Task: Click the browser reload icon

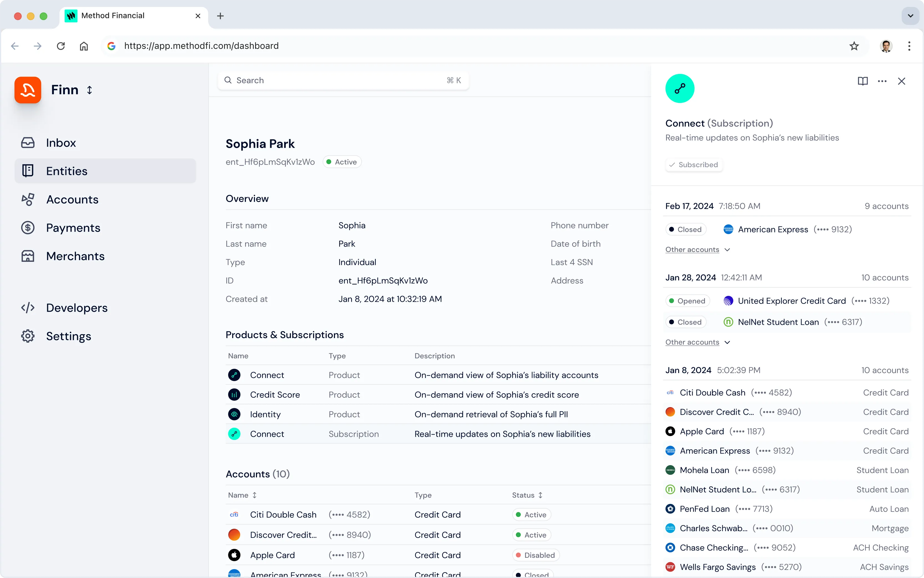Action: 61,46
